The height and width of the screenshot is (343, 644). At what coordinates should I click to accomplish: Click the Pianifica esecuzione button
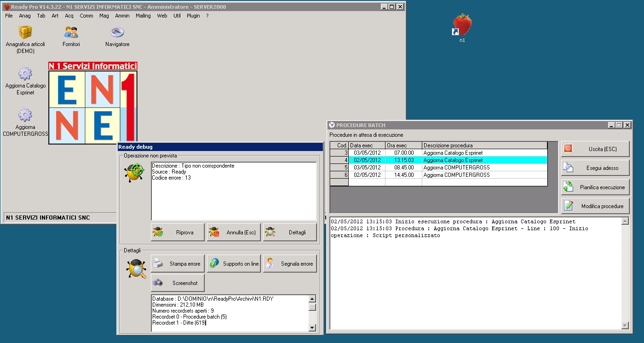pos(595,187)
